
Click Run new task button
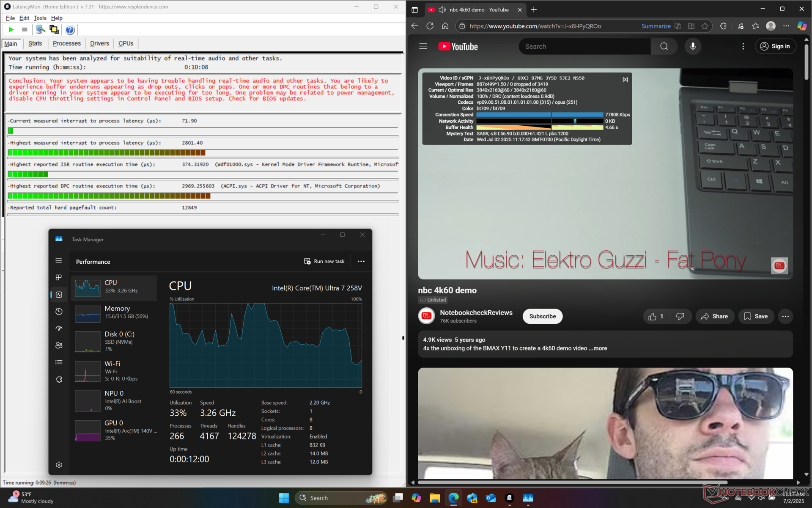pyautogui.click(x=324, y=262)
